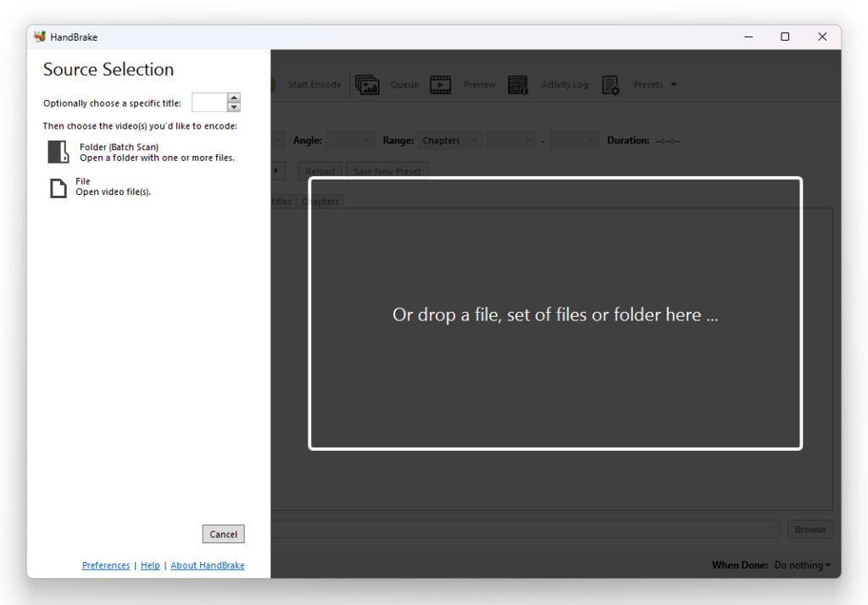Select 'Open video file(s).' text
The width and height of the screenshot is (868, 605).
pos(114,192)
